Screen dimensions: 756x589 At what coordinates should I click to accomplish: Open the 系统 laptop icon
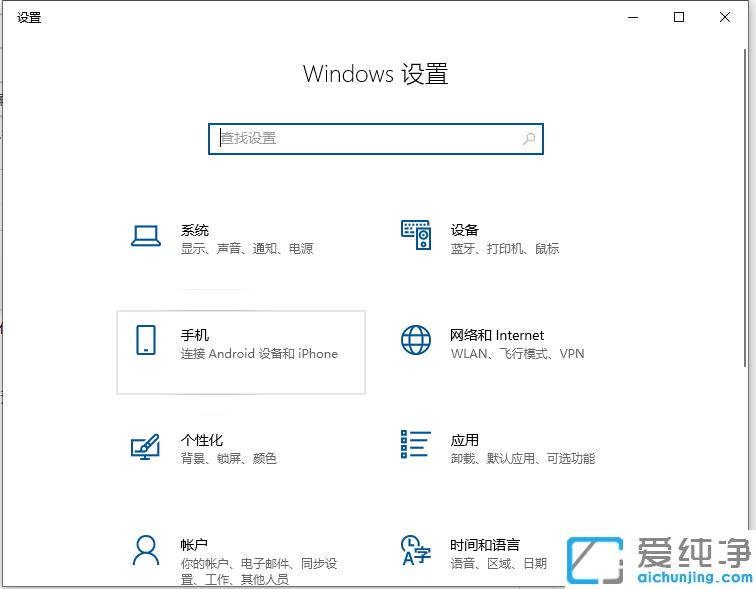click(x=146, y=236)
